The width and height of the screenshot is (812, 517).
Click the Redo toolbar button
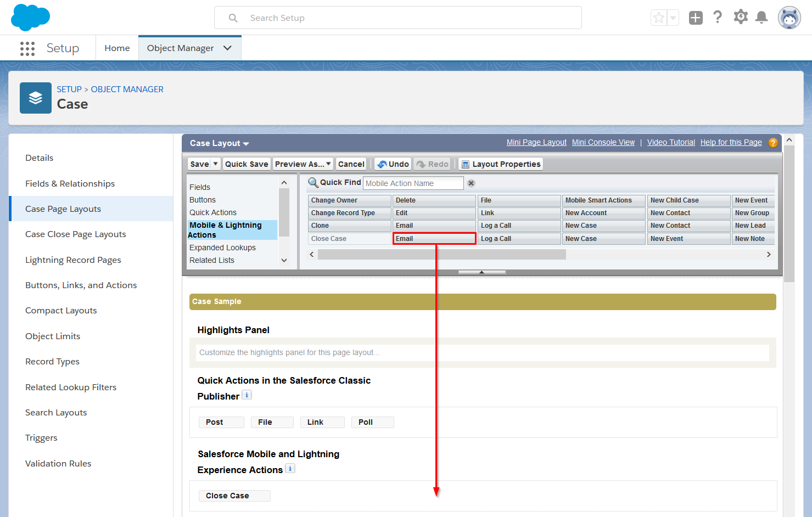tap(433, 164)
